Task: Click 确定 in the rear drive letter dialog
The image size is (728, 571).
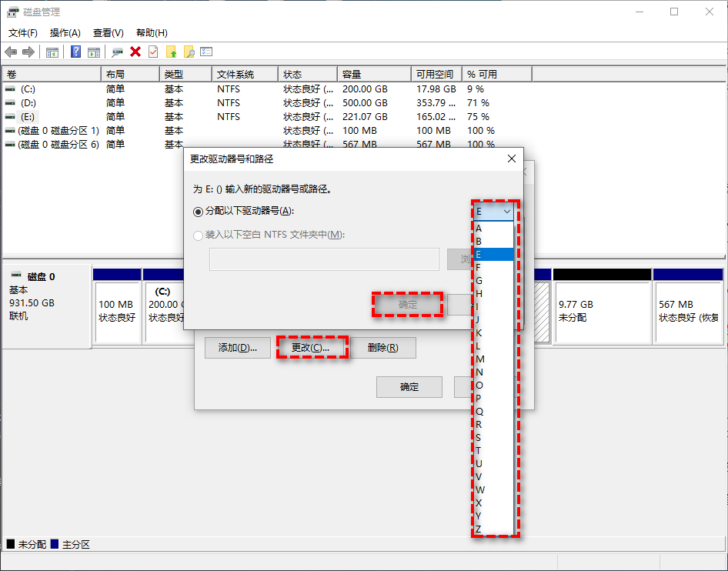Action: [409, 387]
